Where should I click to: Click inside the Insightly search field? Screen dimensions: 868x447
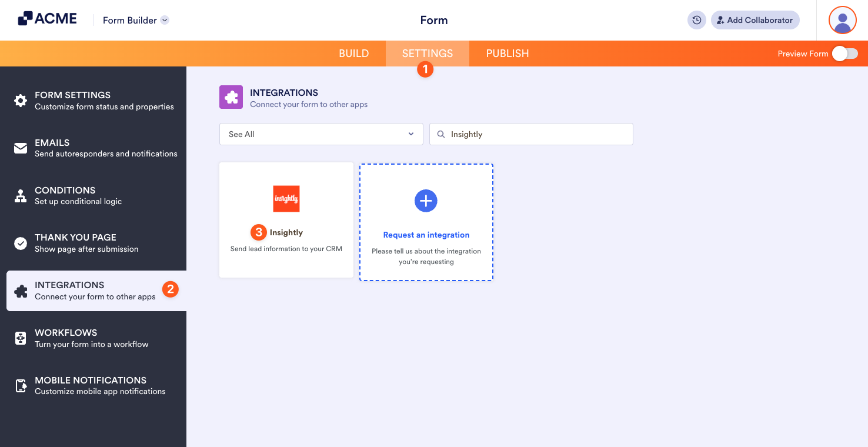pos(530,134)
